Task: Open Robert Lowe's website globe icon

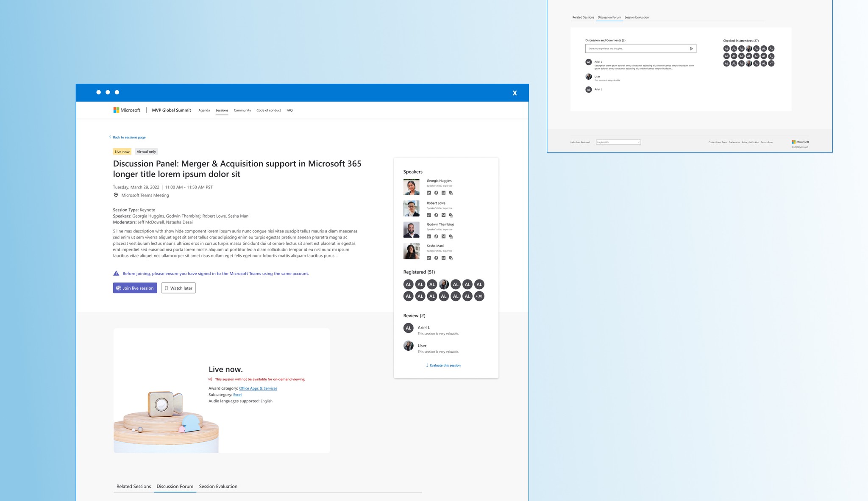Action: tap(436, 215)
